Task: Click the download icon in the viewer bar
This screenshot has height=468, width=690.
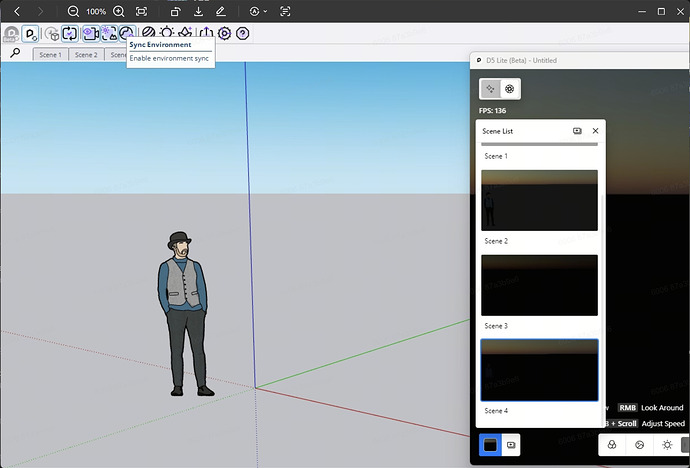Action: (x=198, y=11)
